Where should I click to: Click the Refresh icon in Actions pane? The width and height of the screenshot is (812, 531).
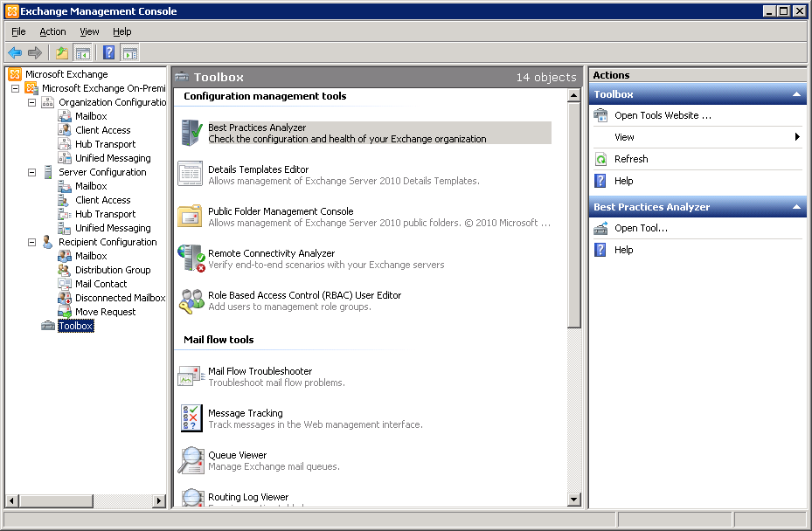(600, 159)
